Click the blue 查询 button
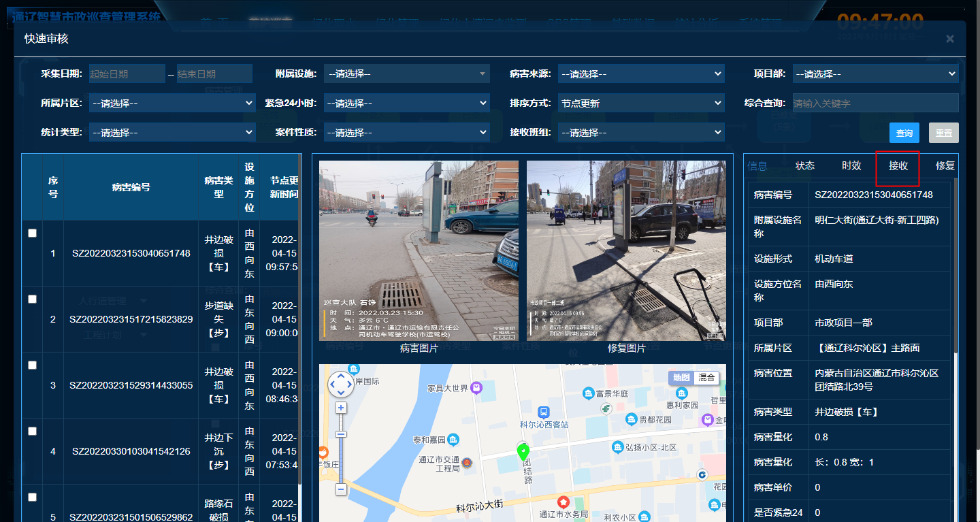This screenshot has height=522, width=980. (x=904, y=133)
